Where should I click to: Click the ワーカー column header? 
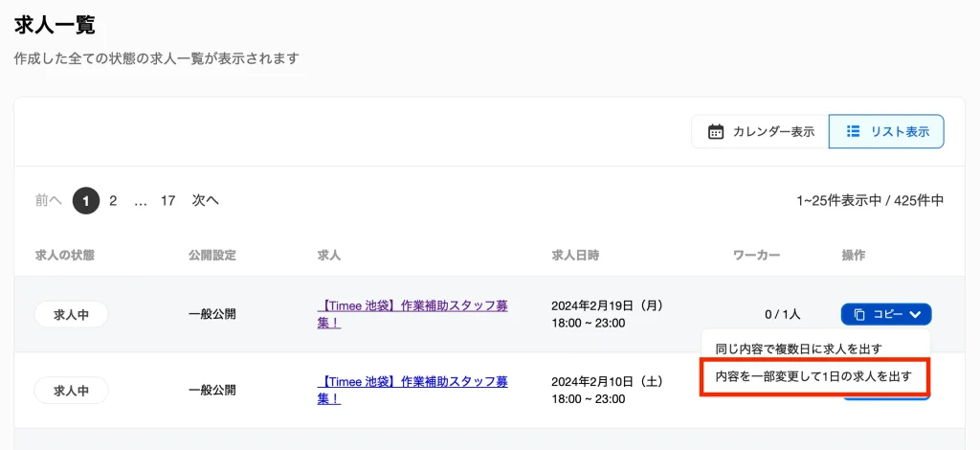pyautogui.click(x=756, y=256)
